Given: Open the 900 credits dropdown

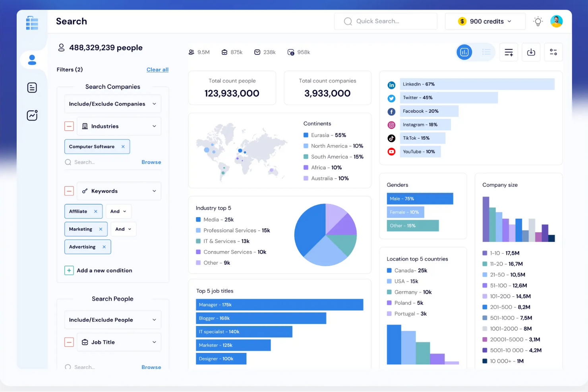Looking at the screenshot, I should click(x=485, y=21).
